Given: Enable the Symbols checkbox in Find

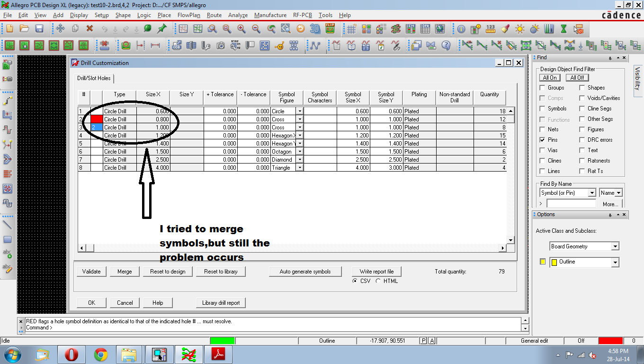Looking at the screenshot, I should [543, 109].
